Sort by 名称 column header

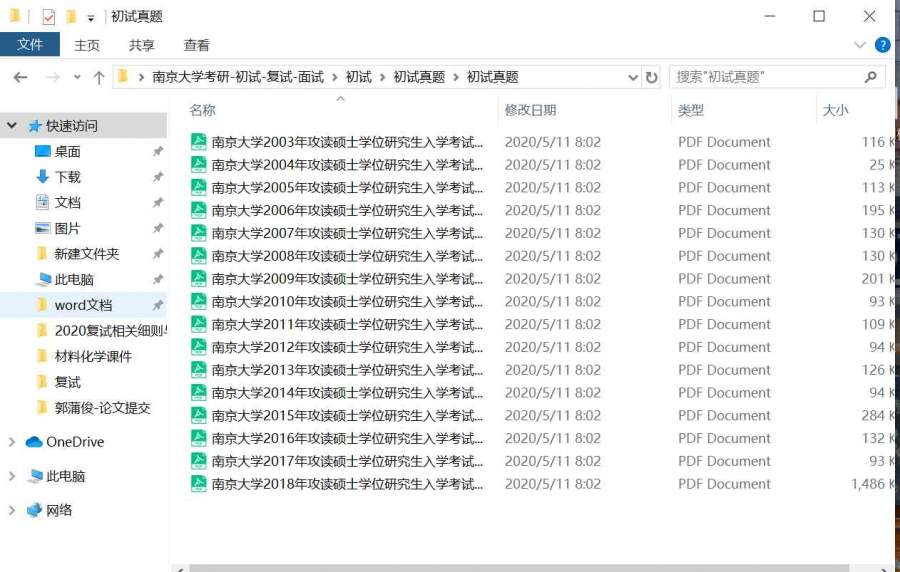(203, 110)
